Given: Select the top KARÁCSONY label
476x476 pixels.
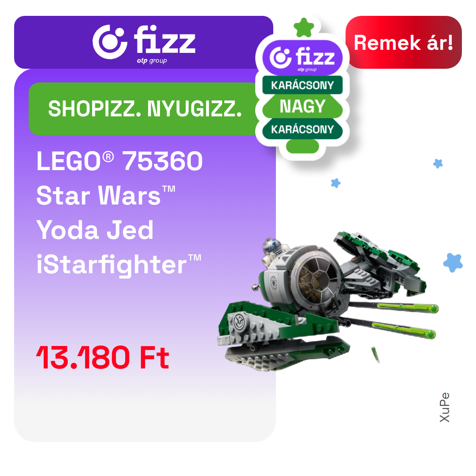Looking at the screenshot, I should (302, 85).
